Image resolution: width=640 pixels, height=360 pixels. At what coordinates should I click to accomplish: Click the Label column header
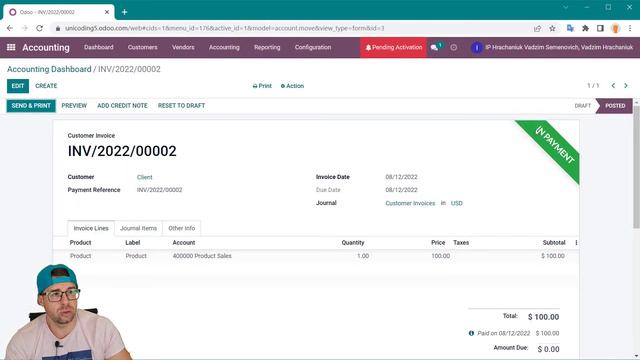click(133, 242)
